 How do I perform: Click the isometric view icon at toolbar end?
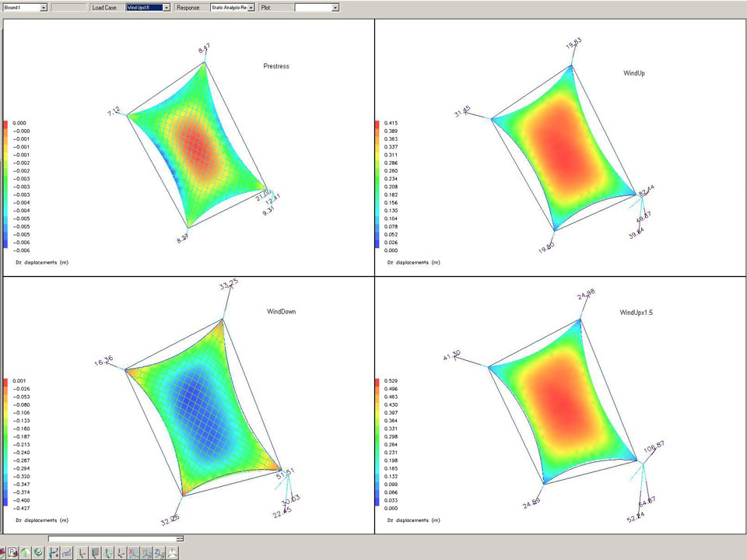tap(172, 552)
